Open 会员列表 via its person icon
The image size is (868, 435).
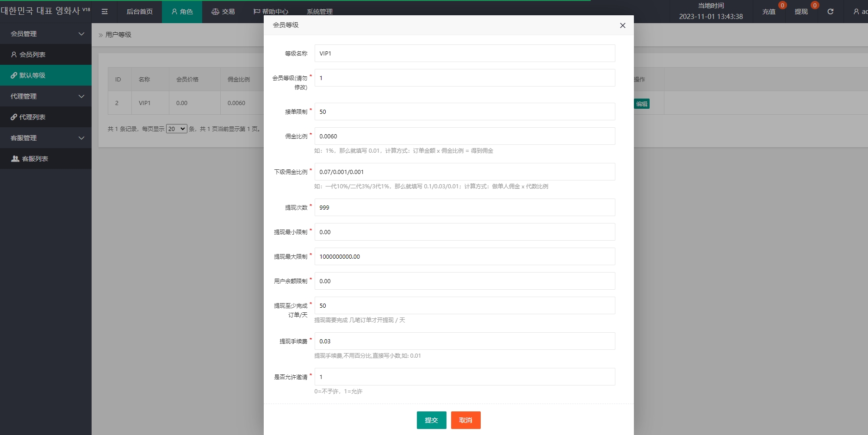pos(13,54)
